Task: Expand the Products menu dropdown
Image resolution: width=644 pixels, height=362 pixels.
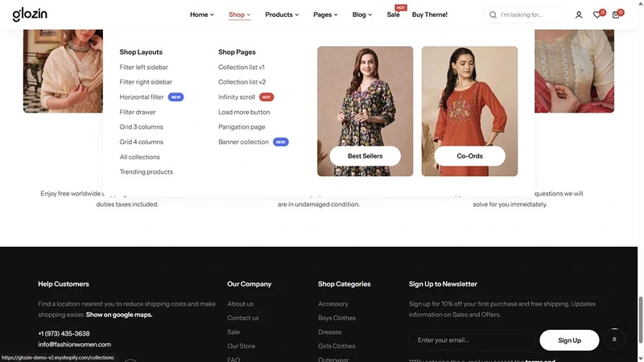Action: tap(282, 14)
